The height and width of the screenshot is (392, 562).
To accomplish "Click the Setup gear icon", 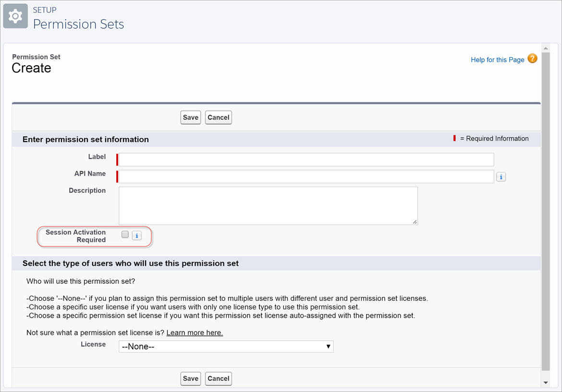I will tap(15, 16).
